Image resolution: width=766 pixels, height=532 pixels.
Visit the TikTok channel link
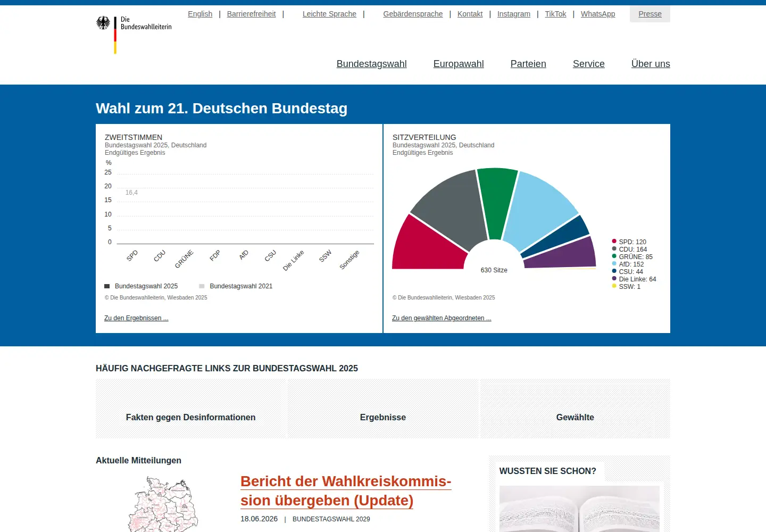pos(555,14)
